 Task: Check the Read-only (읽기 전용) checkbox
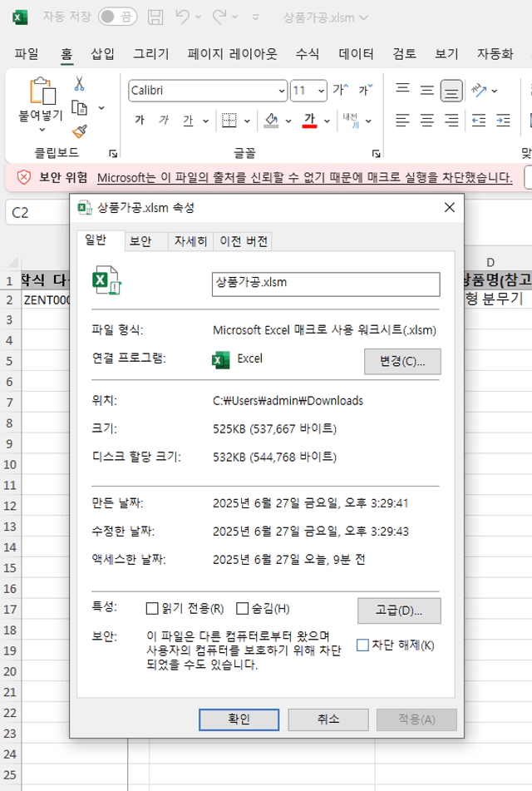click(x=152, y=608)
